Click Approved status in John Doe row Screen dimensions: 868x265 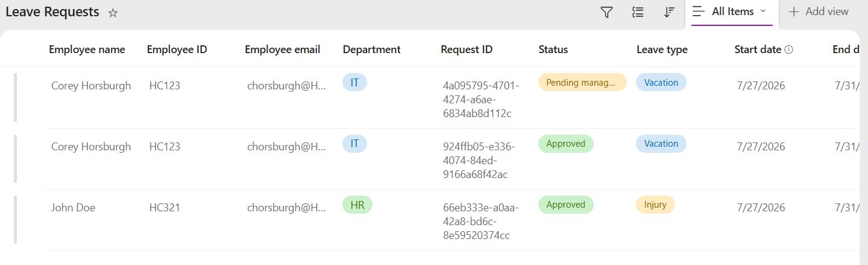(x=565, y=205)
